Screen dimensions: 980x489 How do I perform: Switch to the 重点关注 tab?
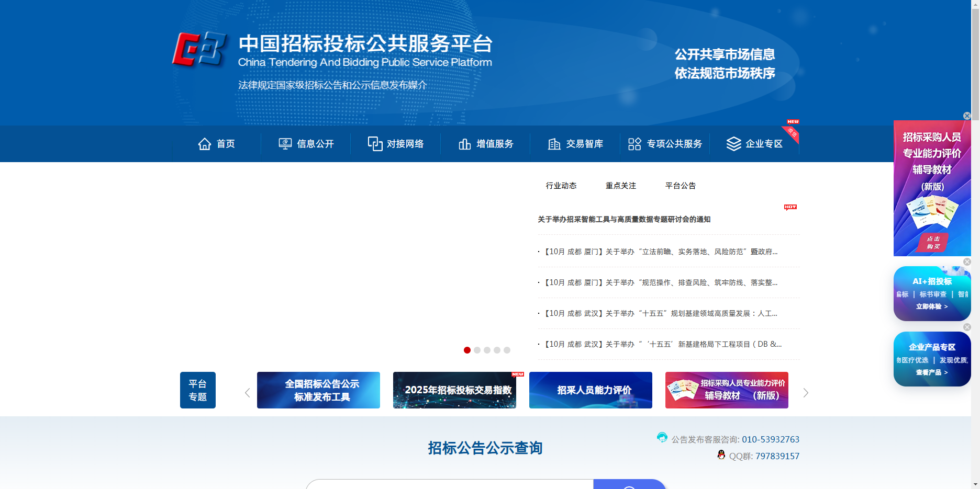pos(621,186)
